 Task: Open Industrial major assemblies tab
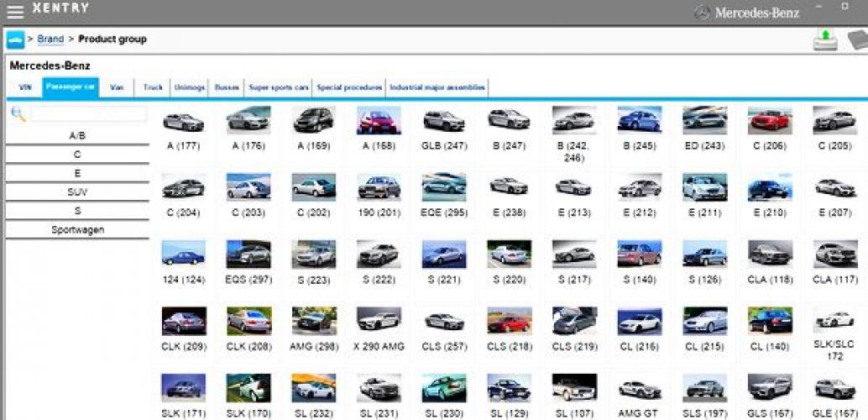coord(437,87)
